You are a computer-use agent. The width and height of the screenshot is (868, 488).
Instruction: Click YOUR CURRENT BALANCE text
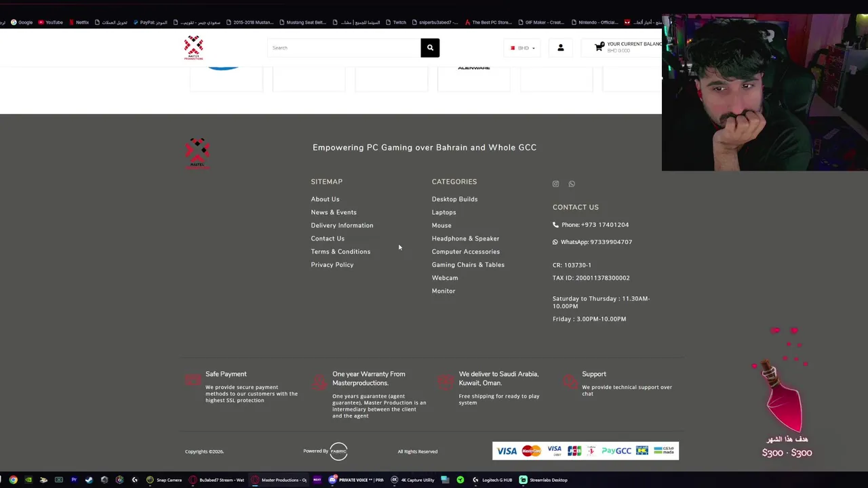click(633, 44)
